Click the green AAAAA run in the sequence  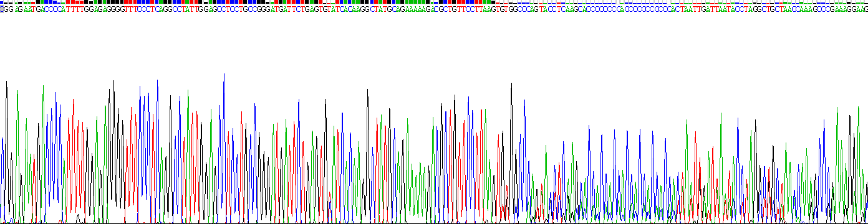415,10
